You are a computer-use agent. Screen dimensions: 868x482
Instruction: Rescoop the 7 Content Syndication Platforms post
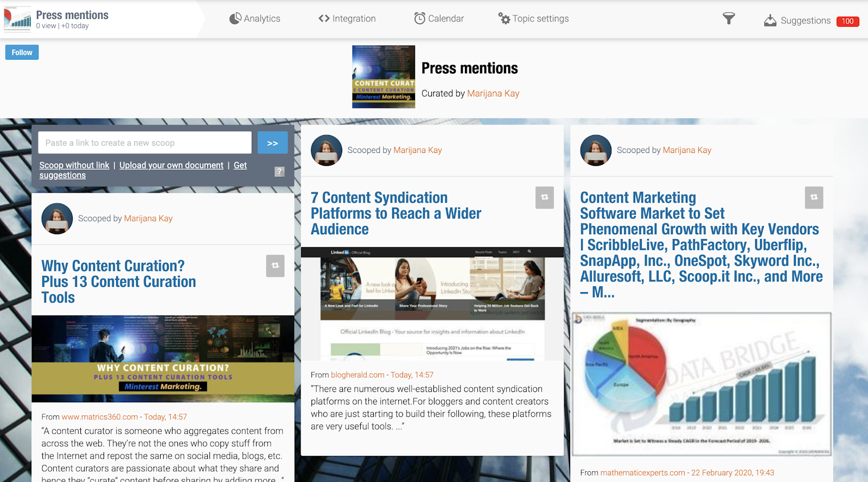click(x=544, y=197)
